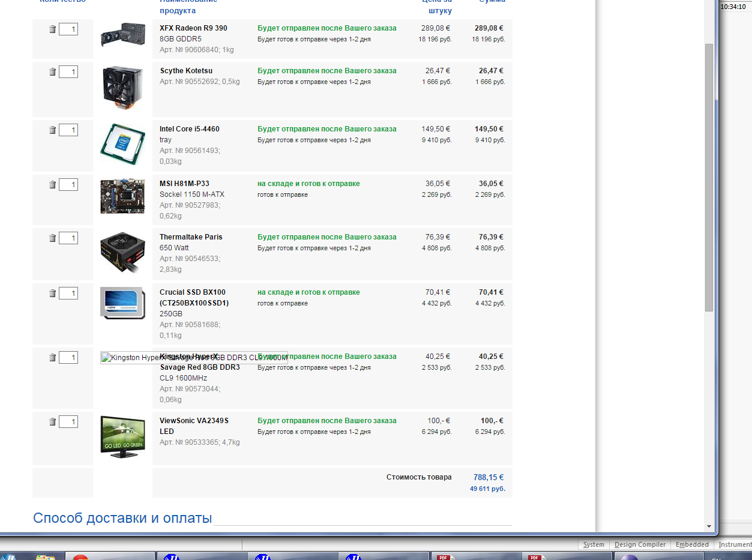Click Crucial SSD in-stock status text
The width and height of the screenshot is (752, 560).
point(308,292)
